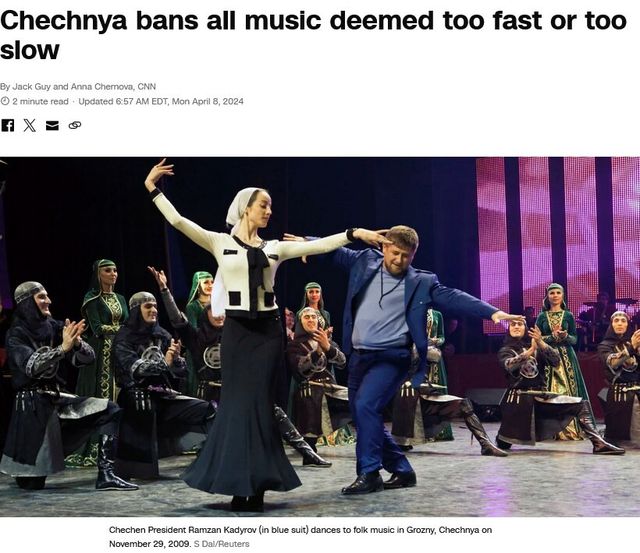The height and width of the screenshot is (553, 640).
Task: Click the Chechnya bans all music headline
Action: tap(313, 35)
